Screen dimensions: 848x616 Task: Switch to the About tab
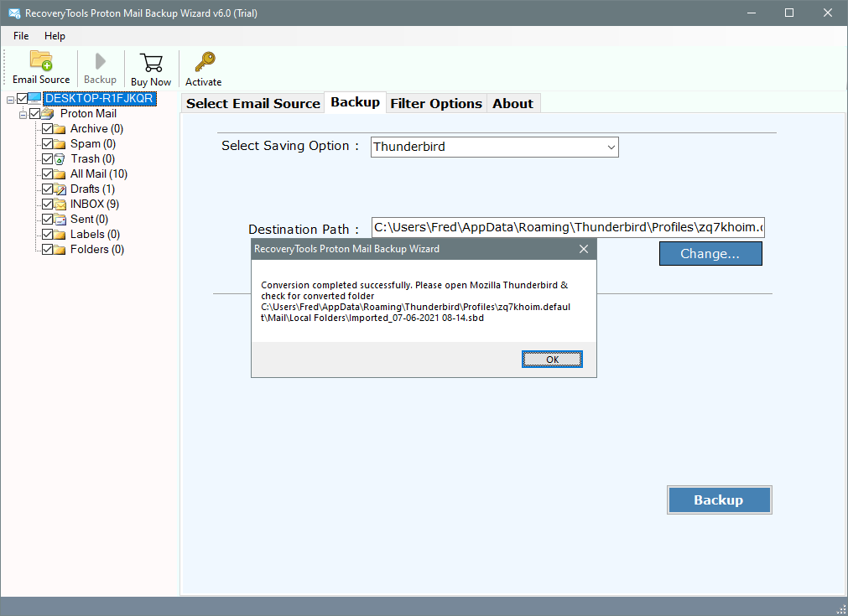[512, 103]
